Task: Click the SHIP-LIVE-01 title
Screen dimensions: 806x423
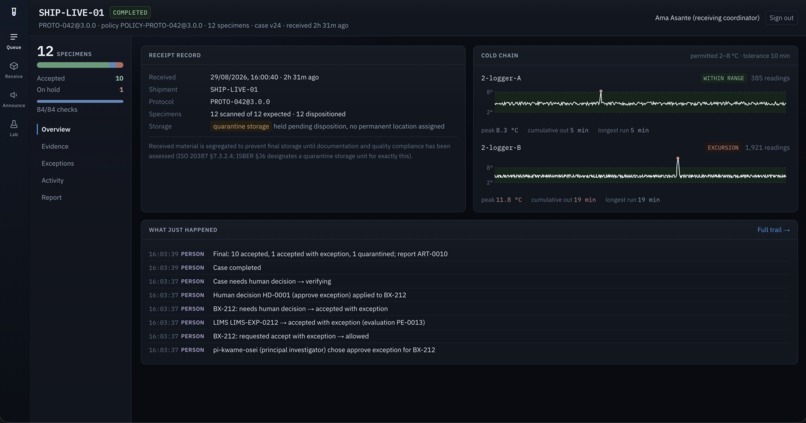Action: coord(71,12)
